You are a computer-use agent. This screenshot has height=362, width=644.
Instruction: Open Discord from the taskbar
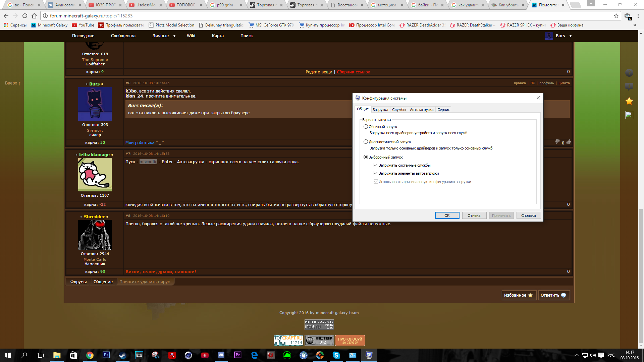click(221, 355)
